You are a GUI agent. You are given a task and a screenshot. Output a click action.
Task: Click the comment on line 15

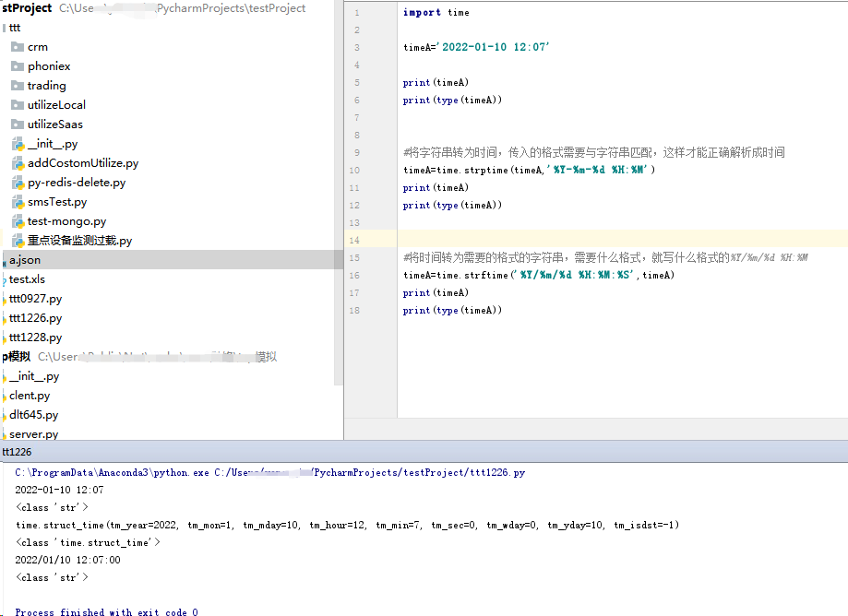(605, 258)
